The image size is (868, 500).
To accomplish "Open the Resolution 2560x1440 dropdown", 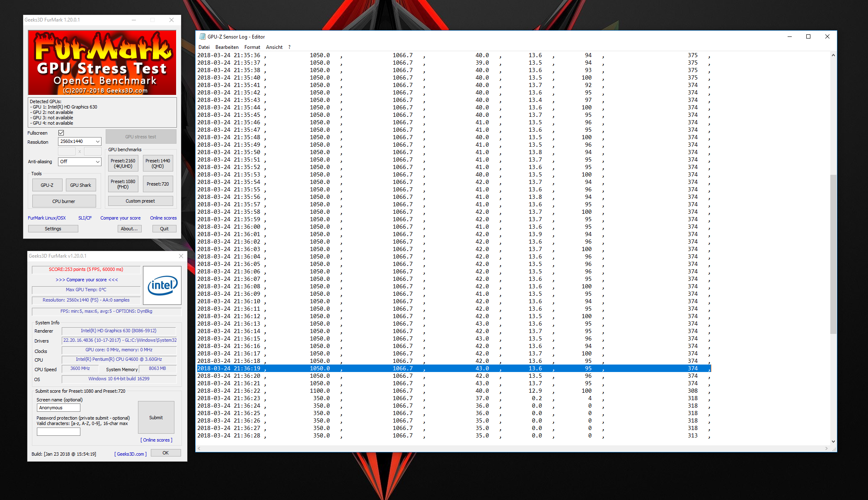I will tap(80, 141).
